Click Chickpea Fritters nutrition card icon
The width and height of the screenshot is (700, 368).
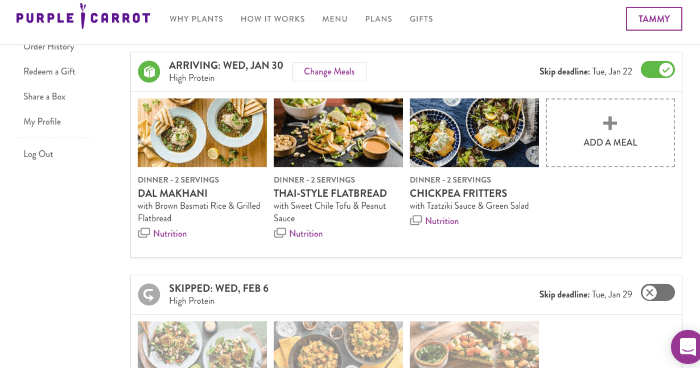416,221
